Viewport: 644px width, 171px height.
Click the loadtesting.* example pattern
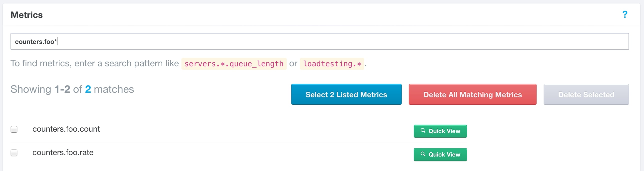pyautogui.click(x=332, y=64)
